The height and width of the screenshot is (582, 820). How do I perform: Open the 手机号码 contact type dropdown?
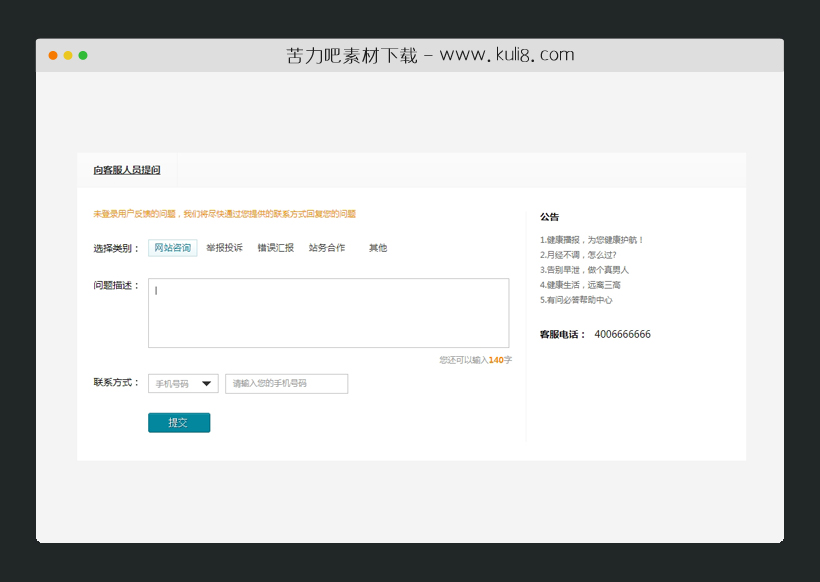(x=182, y=384)
